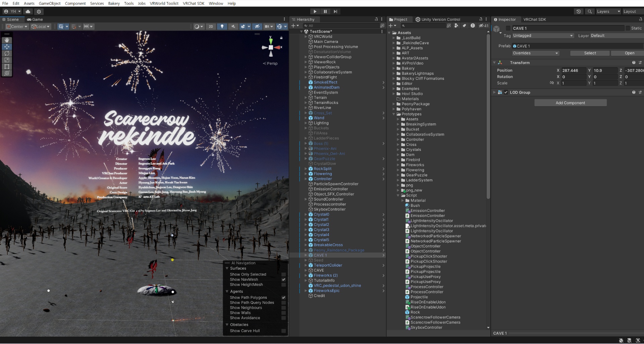Enable the Show Walls checkbox

pyautogui.click(x=283, y=313)
